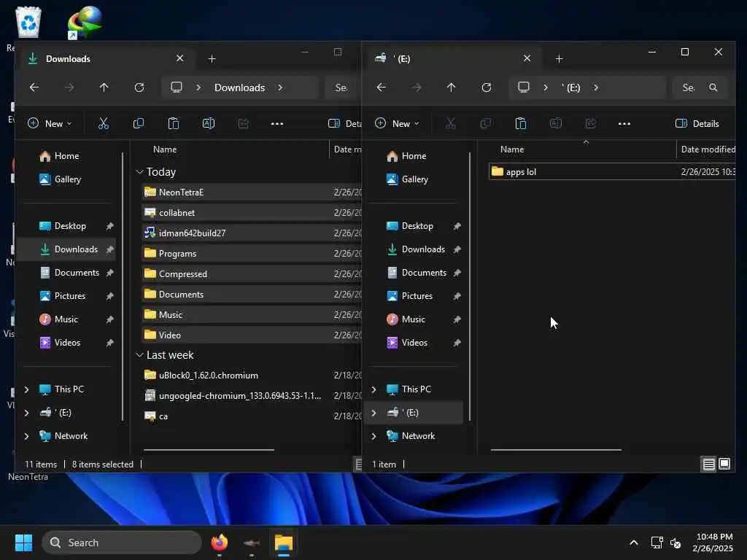This screenshot has height=560, width=747.
Task: Add new tab in E: drive window
Action: pos(560,58)
